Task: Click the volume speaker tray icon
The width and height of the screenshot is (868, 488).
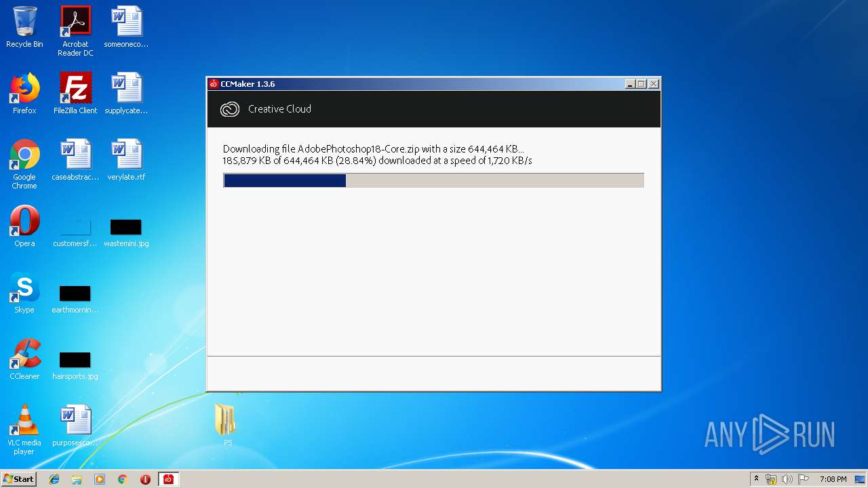Action: (787, 479)
